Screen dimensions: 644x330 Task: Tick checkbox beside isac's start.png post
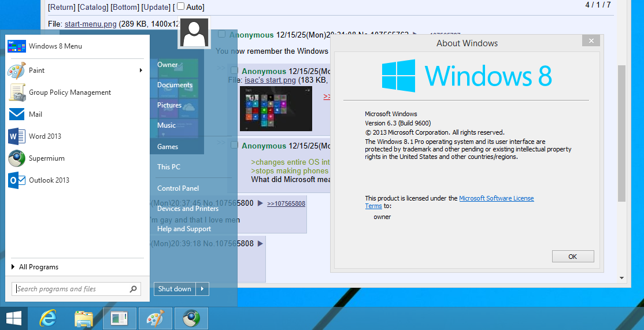(234, 71)
